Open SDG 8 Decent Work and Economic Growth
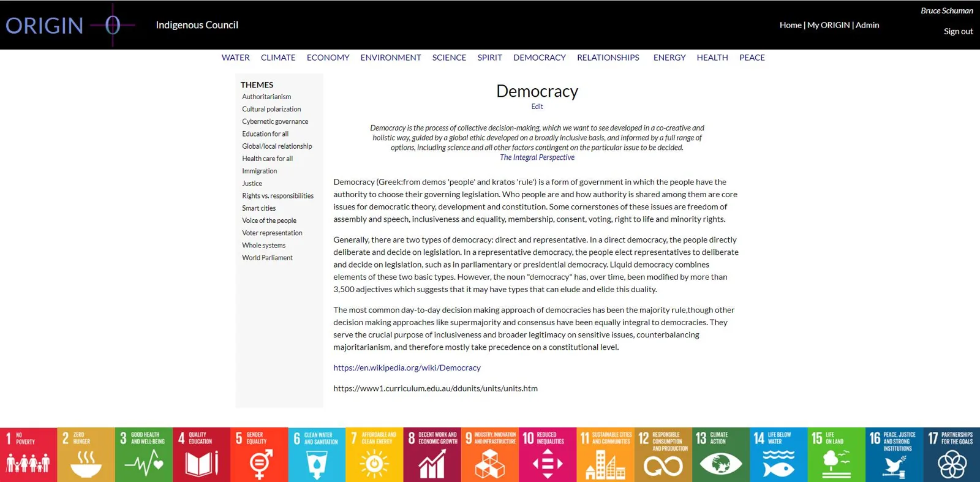Viewport: 980px width, 482px height. 432,454
